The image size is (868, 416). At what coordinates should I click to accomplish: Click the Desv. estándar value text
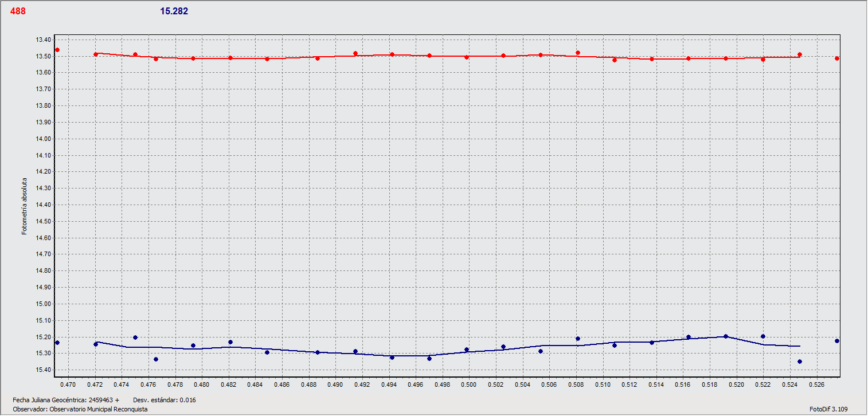click(x=164, y=400)
